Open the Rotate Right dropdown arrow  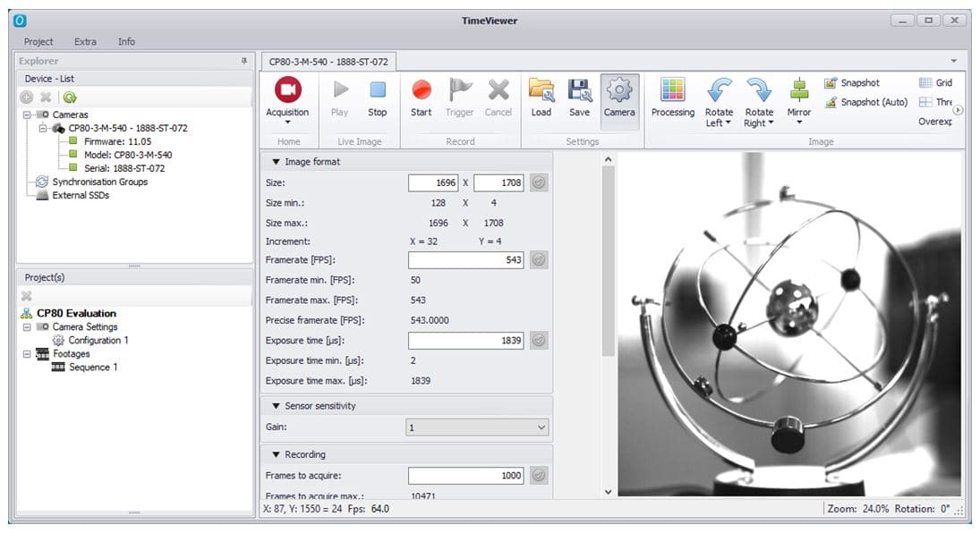[x=771, y=123]
